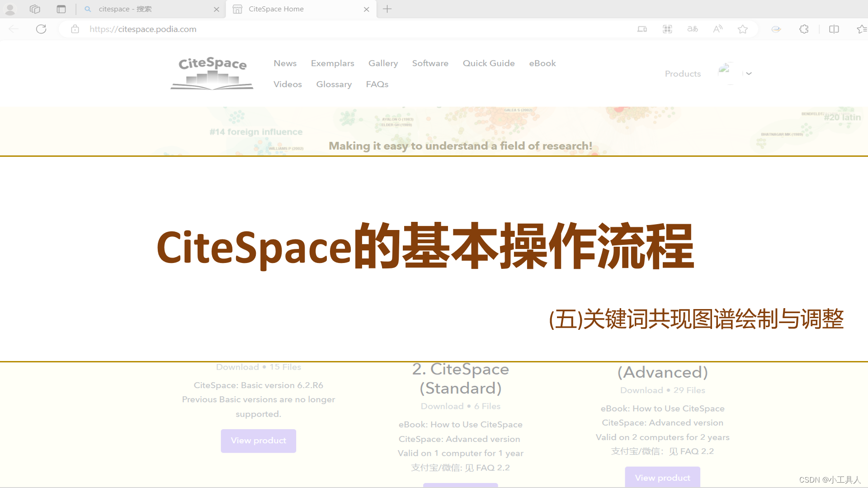This screenshot has height=488, width=868.
Task: Click the browser refresh icon
Action: coord(41,29)
